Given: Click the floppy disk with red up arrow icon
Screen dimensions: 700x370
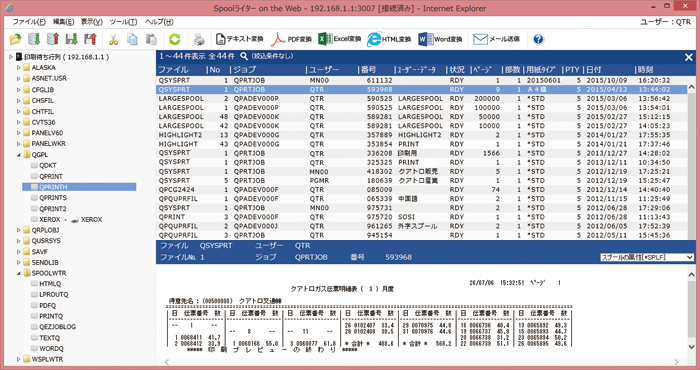Looking at the screenshot, I should [x=91, y=39].
